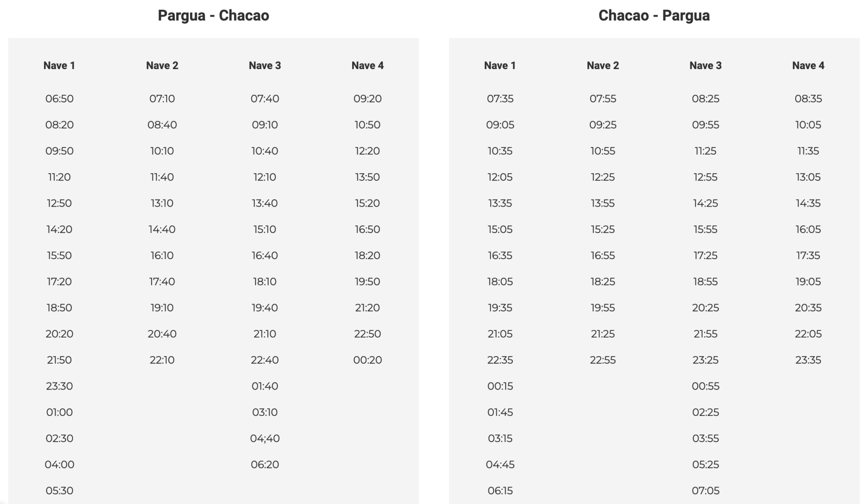Click the Chacao - Pargua table title
Screen dimensions: 868x504
point(654,16)
